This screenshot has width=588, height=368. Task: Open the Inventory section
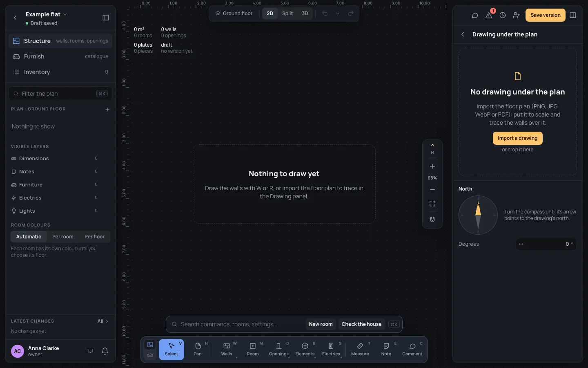pyautogui.click(x=60, y=72)
